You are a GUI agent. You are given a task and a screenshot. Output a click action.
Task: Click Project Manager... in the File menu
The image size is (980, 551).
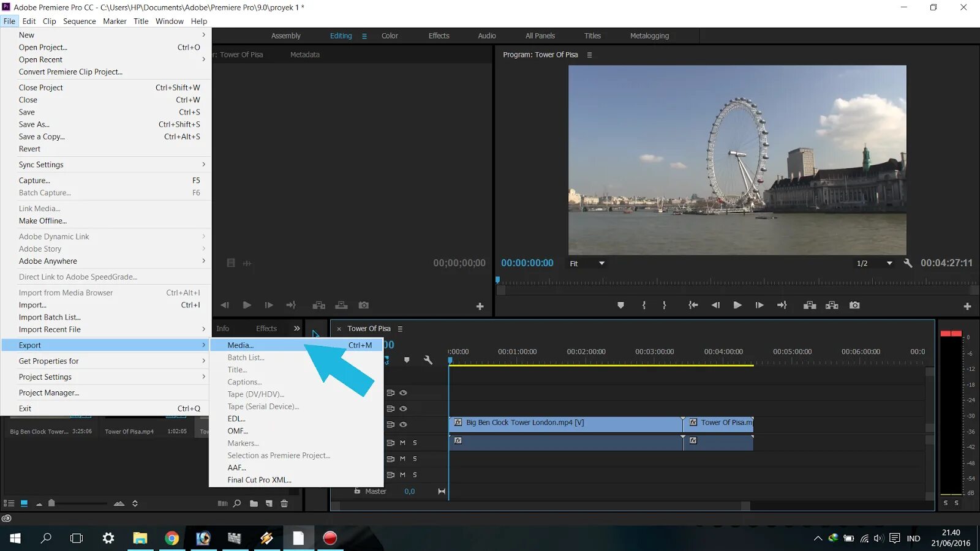pyautogui.click(x=49, y=393)
